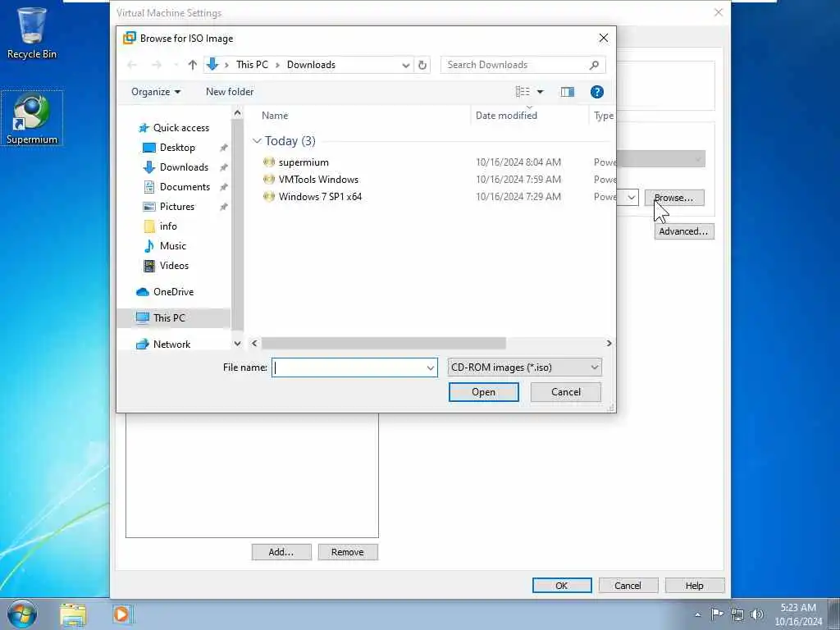Click Remove in Virtual Machine Settings
This screenshot has height=630, width=840.
(348, 552)
